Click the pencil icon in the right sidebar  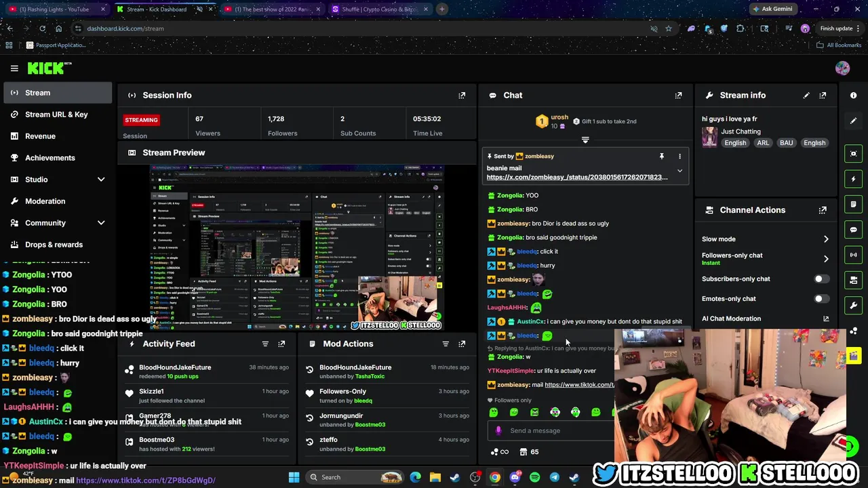click(854, 121)
